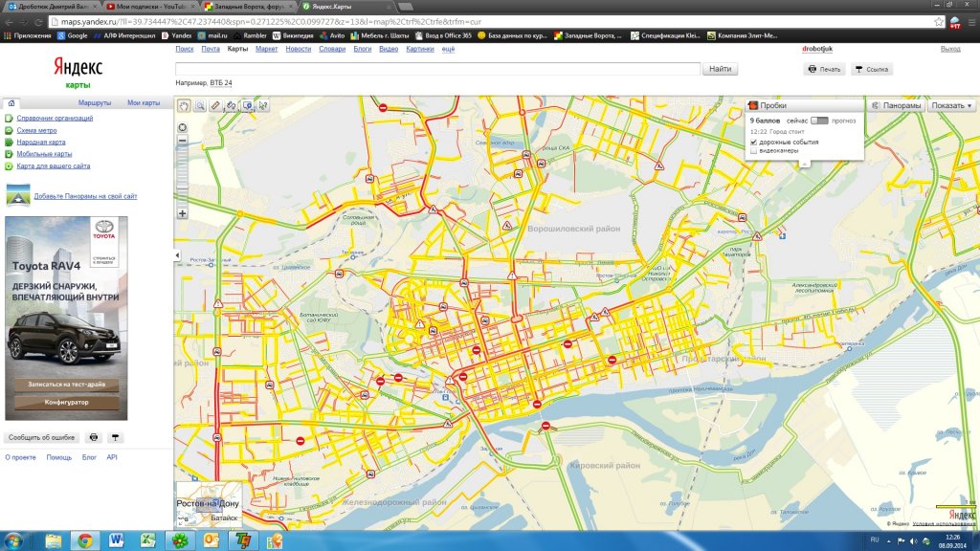
Task: Collapse the traffic panel with bottom arrow
Action: click(x=804, y=164)
